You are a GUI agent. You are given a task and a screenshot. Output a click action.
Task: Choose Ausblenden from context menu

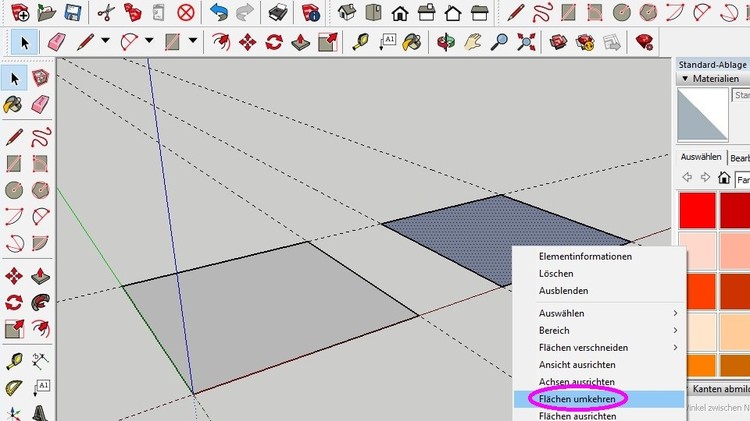pyautogui.click(x=563, y=291)
